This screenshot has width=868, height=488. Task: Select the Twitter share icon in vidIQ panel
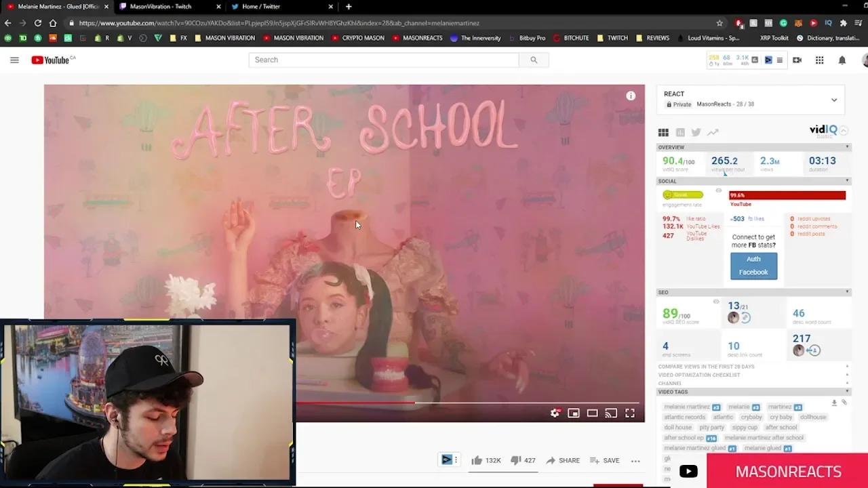coord(696,132)
